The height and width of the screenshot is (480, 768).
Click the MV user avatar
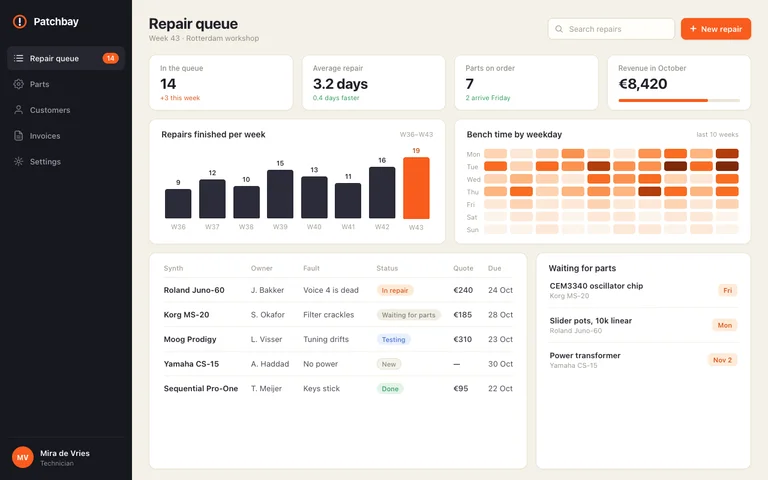point(23,457)
